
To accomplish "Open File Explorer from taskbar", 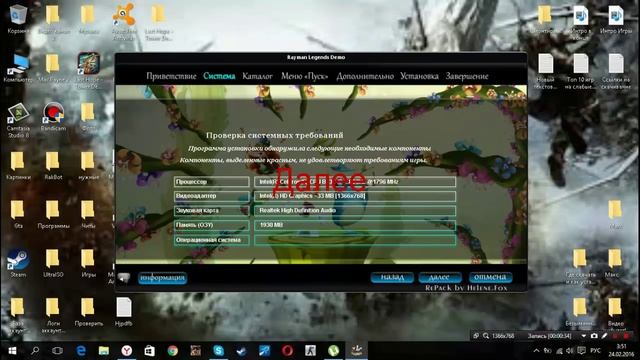I will click(104, 351).
